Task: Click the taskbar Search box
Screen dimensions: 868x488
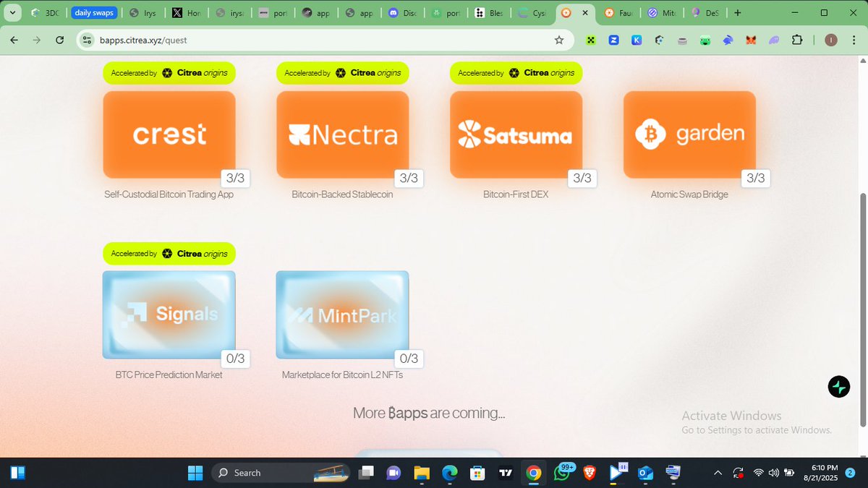Action: coord(282,473)
